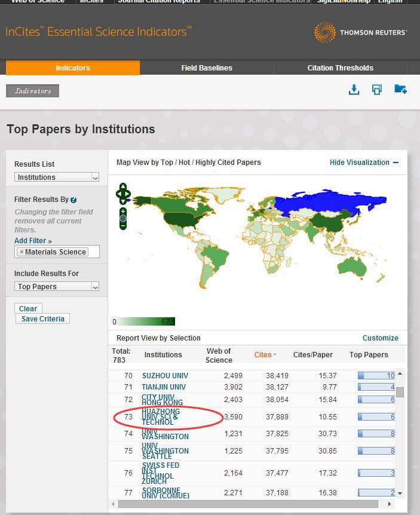Zoom in on the map with plus
The width and height of the screenshot is (420, 515).
pos(123,211)
